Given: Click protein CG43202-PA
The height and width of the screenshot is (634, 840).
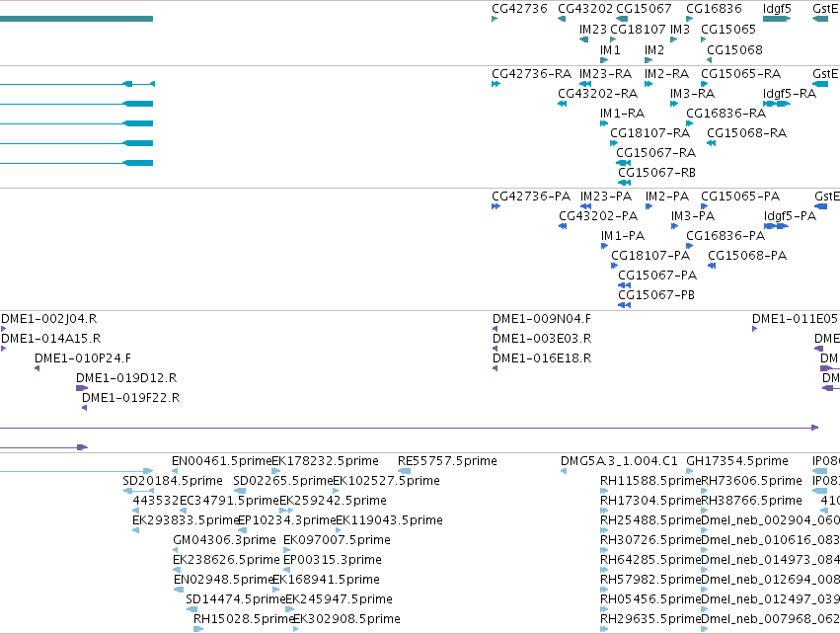Looking at the screenshot, I should tap(598, 216).
